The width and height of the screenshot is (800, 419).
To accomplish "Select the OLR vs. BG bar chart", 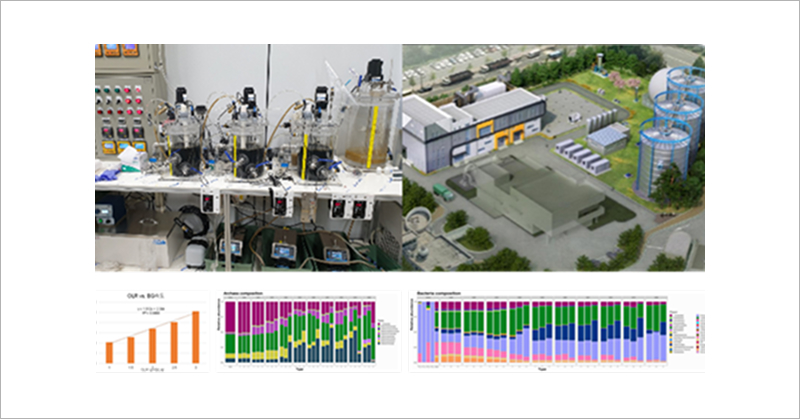I will tap(153, 331).
